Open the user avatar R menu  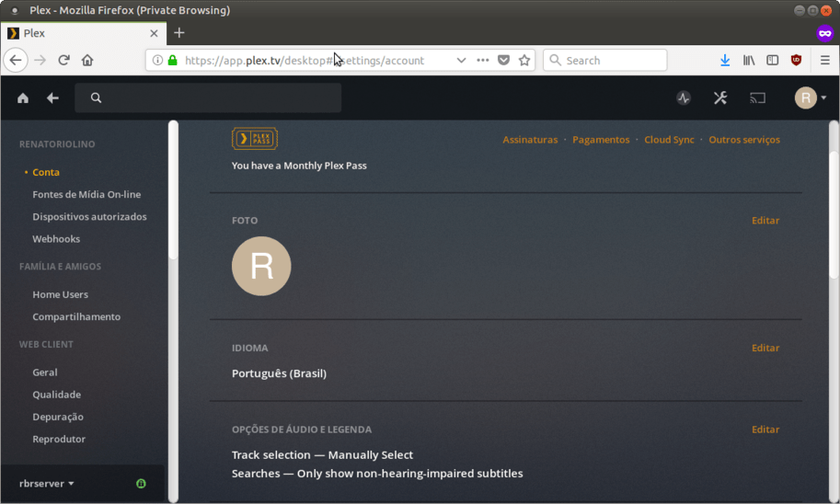(810, 98)
